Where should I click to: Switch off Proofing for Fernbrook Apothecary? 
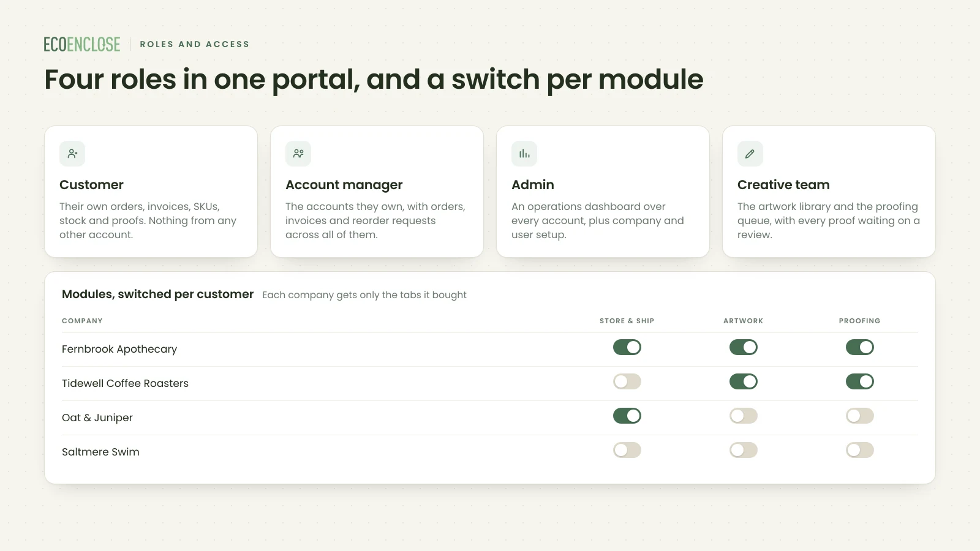[x=860, y=347]
